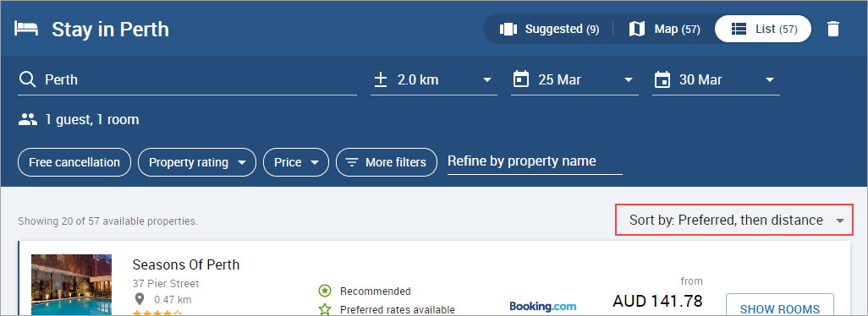The width and height of the screenshot is (868, 316).
Task: Click the bed icon beside Stay in Perth
Action: point(26,29)
